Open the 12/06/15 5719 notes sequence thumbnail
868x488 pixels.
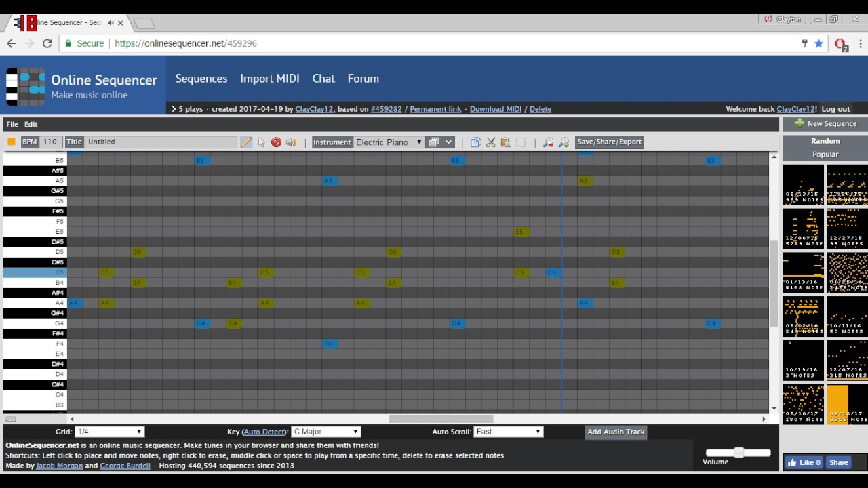click(x=804, y=228)
